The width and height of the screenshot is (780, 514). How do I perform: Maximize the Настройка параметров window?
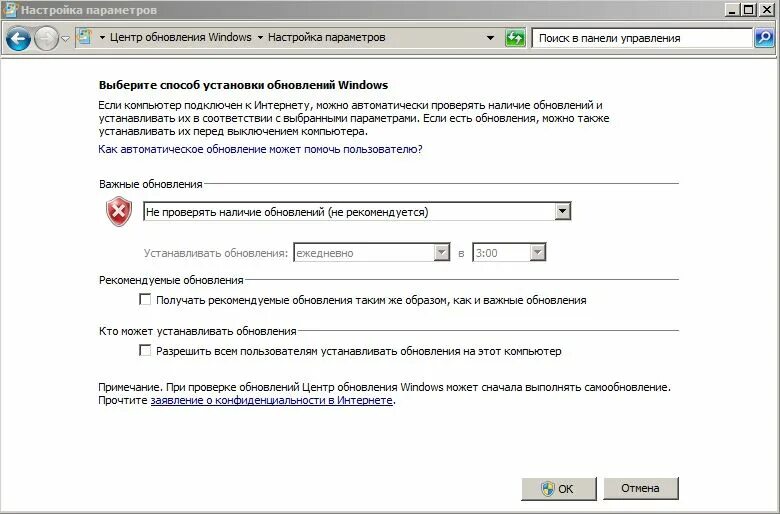(x=748, y=9)
